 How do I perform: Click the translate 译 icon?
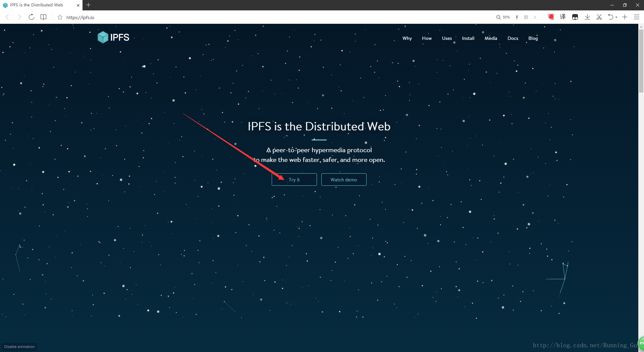coord(563,17)
